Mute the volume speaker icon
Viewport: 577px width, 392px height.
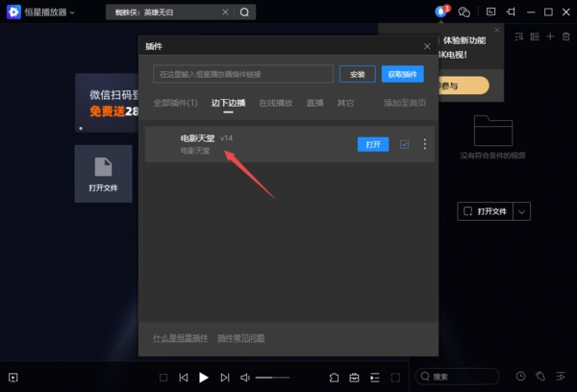click(245, 378)
